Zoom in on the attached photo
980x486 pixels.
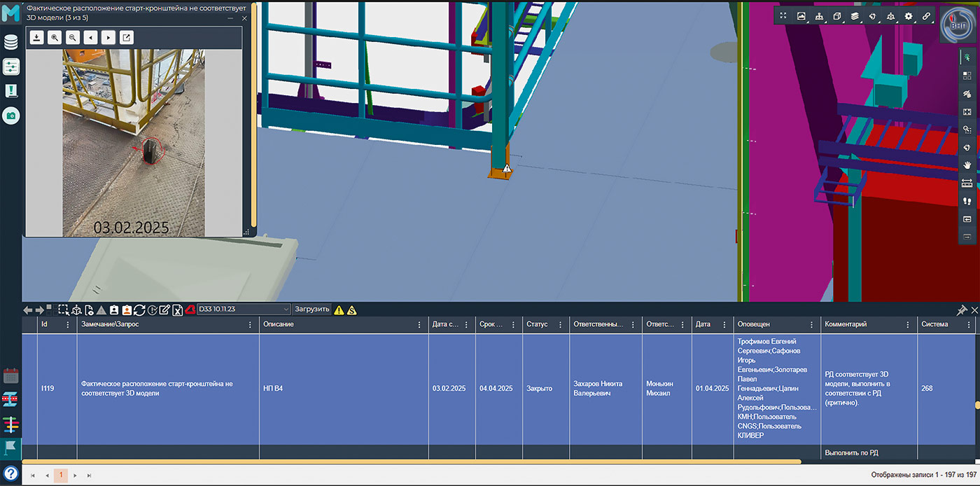(x=55, y=38)
